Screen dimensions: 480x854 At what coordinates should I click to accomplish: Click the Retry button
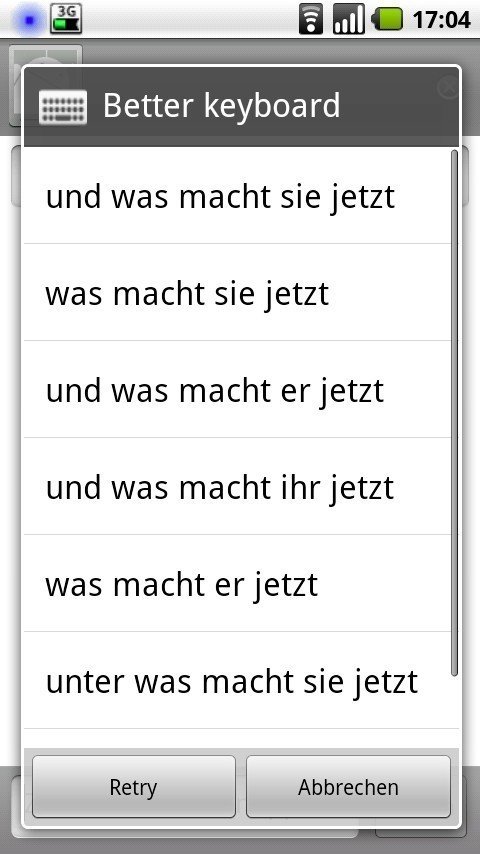click(133, 786)
